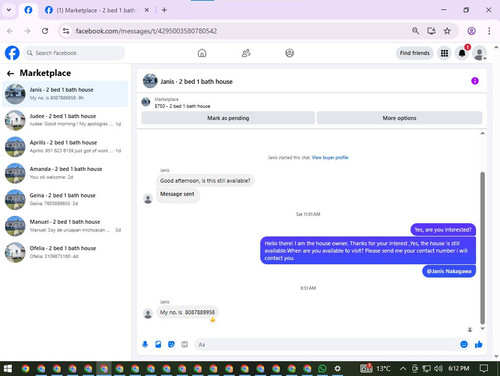This screenshot has width=500, height=376.
Task: Open Aprilis 2 bed 1 bath house conversation
Action: (x=65, y=146)
